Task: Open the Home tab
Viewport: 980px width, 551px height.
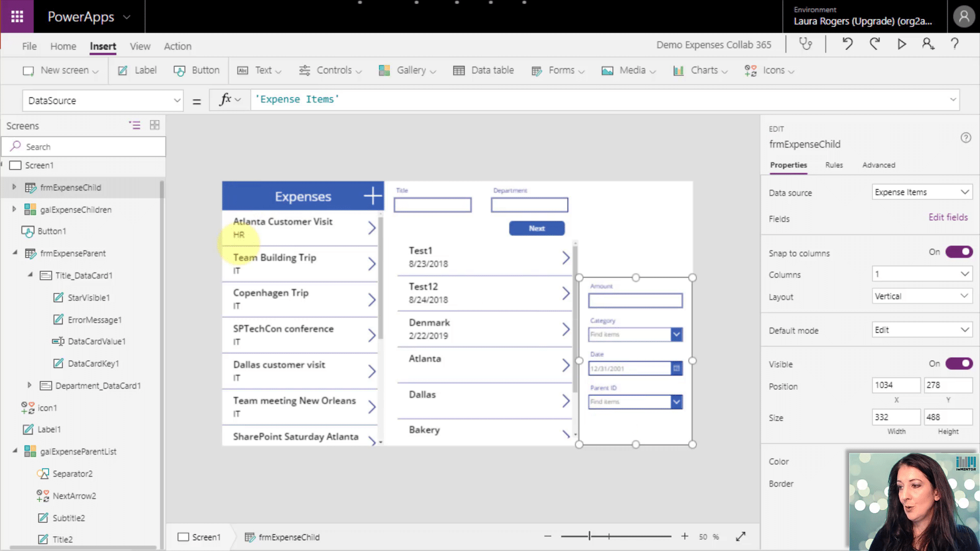Action: 63,46
